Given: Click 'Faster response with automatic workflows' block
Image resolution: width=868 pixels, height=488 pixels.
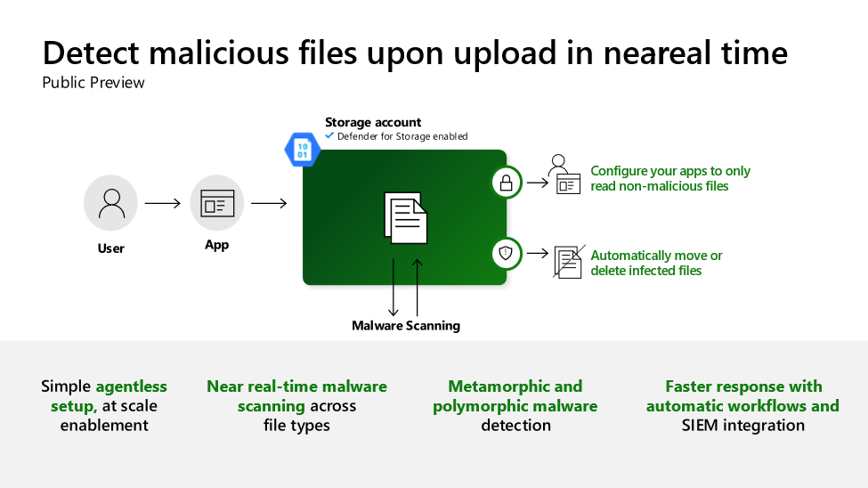Looking at the screenshot, I should click(742, 405).
